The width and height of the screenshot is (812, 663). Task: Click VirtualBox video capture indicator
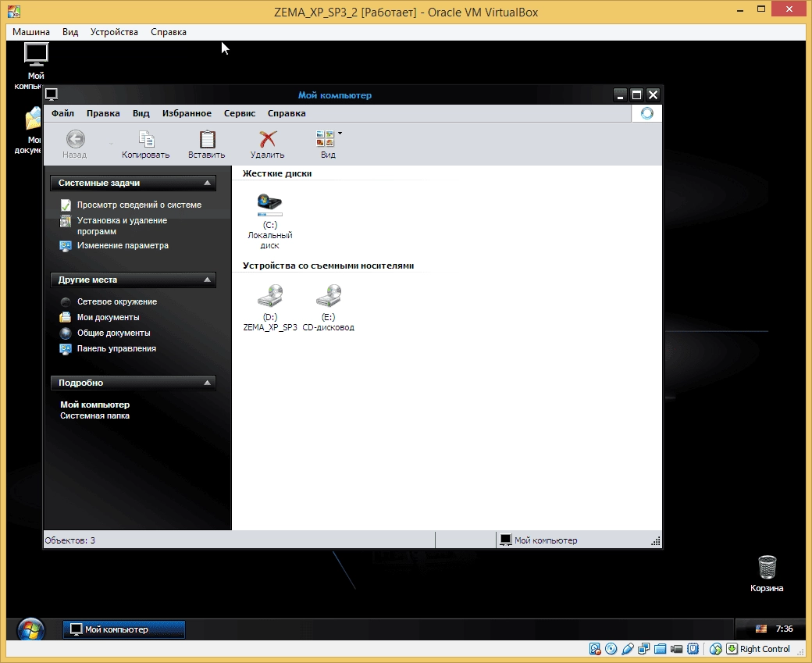(x=676, y=649)
